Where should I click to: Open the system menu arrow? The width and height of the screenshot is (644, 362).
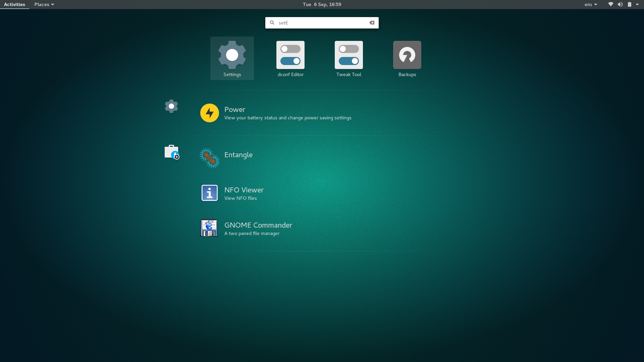point(637,4)
